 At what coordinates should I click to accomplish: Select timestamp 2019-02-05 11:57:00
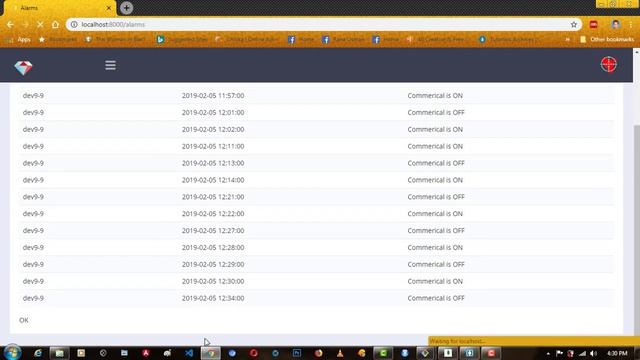(213, 96)
